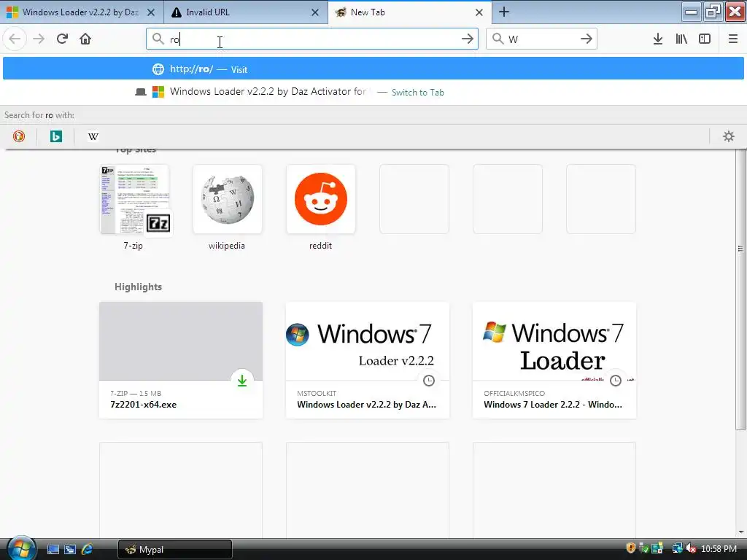The height and width of the screenshot is (560, 747).
Task: Open a new tab with plus button
Action: pos(503,12)
